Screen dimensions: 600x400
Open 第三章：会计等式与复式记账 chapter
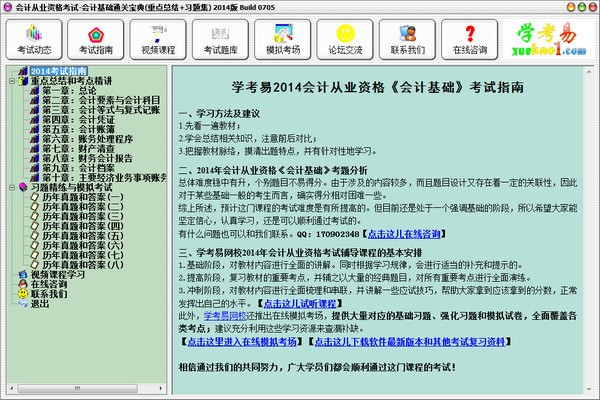pyautogui.click(x=101, y=110)
